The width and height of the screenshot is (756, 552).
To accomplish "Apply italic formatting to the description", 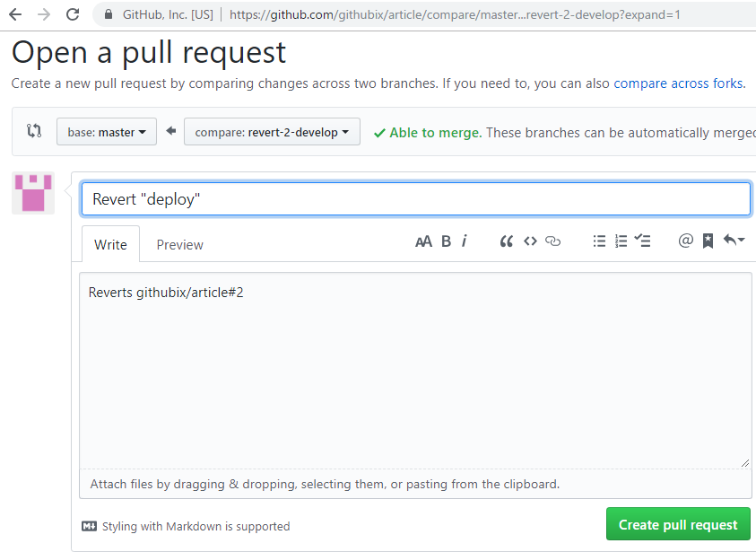I will point(464,241).
